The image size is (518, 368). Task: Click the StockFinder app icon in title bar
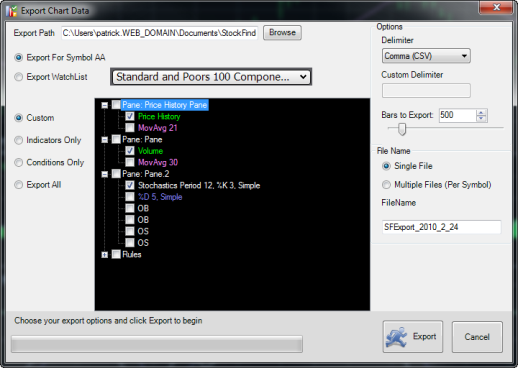click(x=11, y=11)
